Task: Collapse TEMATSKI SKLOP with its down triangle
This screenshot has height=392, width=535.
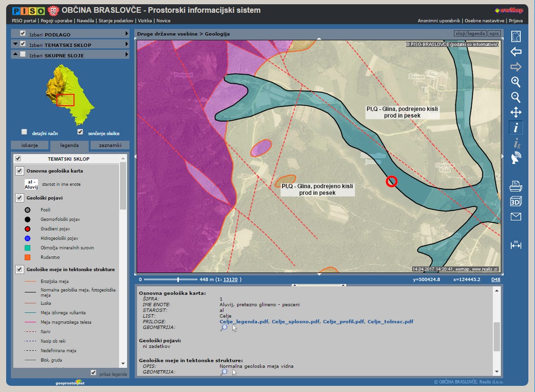Action: [x=16, y=44]
